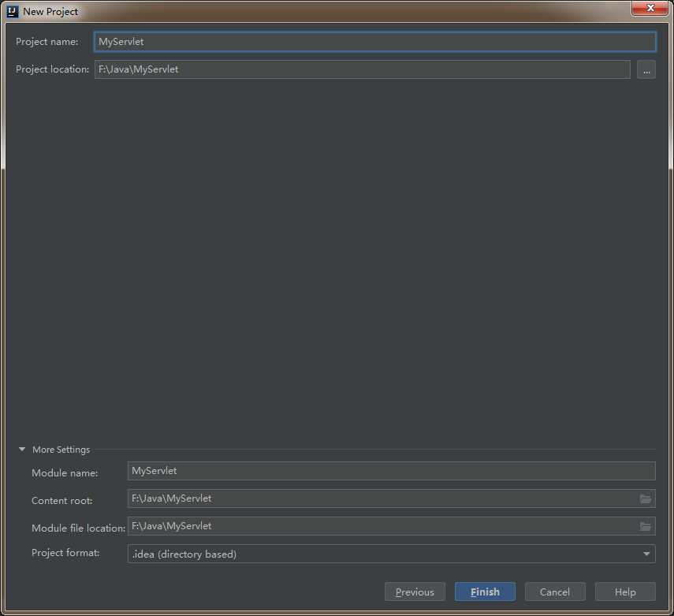Image resolution: width=674 pixels, height=616 pixels.
Task: Browse for project location with ellipsis button
Action: [x=646, y=69]
